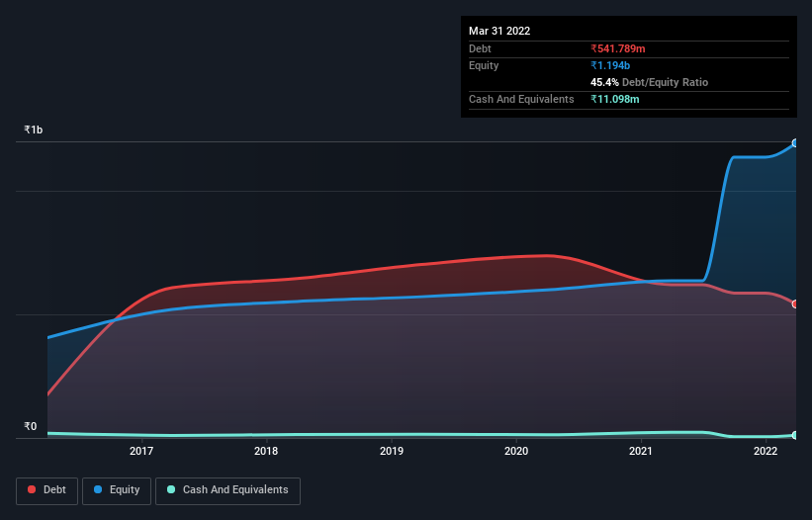Click the Mar 31 2022 tooltip date
812x520 pixels.
499,31
